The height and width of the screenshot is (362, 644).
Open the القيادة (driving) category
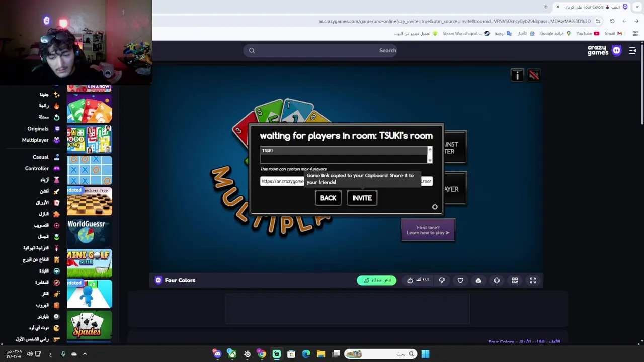(49, 271)
